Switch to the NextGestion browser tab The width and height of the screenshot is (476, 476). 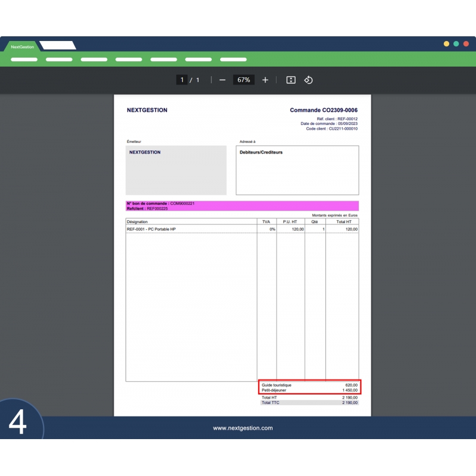[22, 46]
